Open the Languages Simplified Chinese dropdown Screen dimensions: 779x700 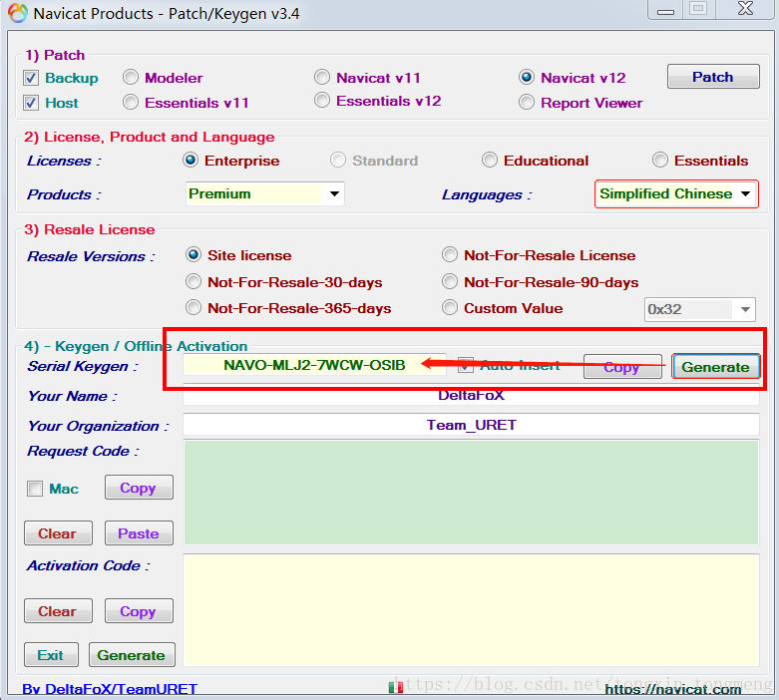pos(676,193)
